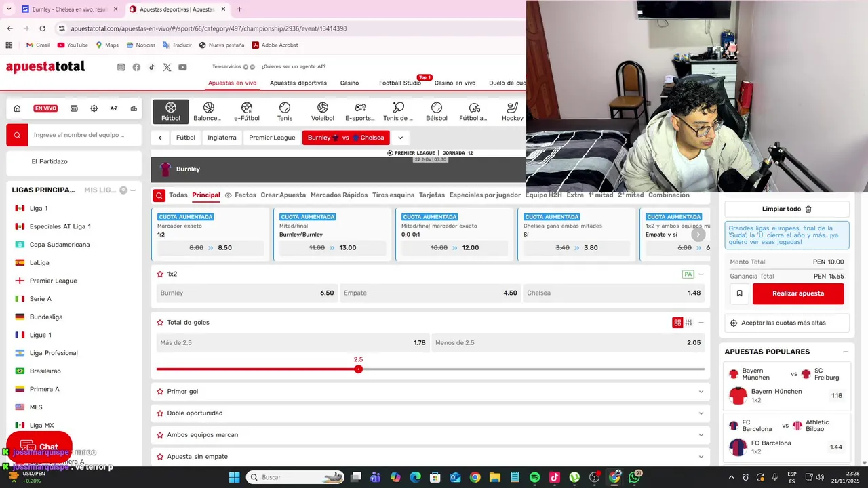Click the red team search icon

click(x=18, y=135)
